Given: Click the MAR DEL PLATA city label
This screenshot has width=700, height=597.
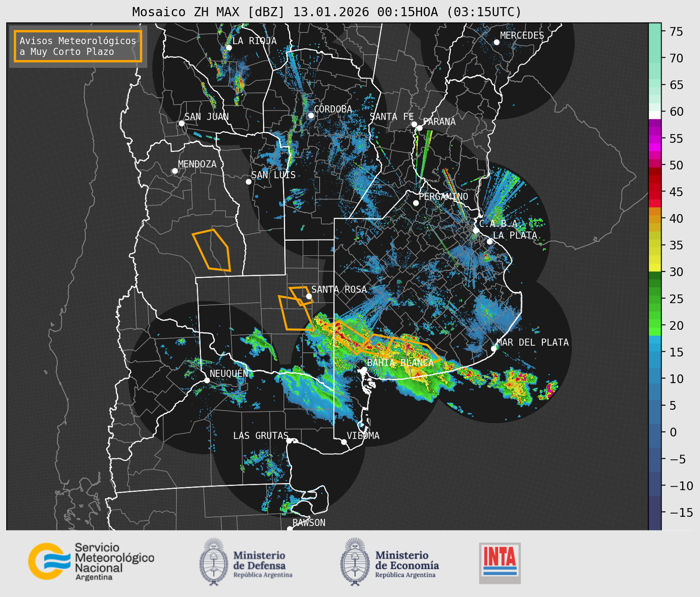Looking at the screenshot, I should point(532,343).
